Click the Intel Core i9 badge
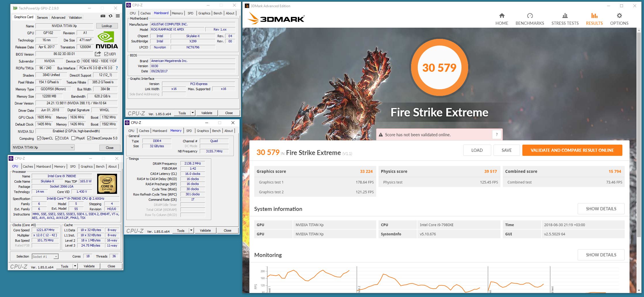Screen dimensions: 644x297 coord(107,184)
